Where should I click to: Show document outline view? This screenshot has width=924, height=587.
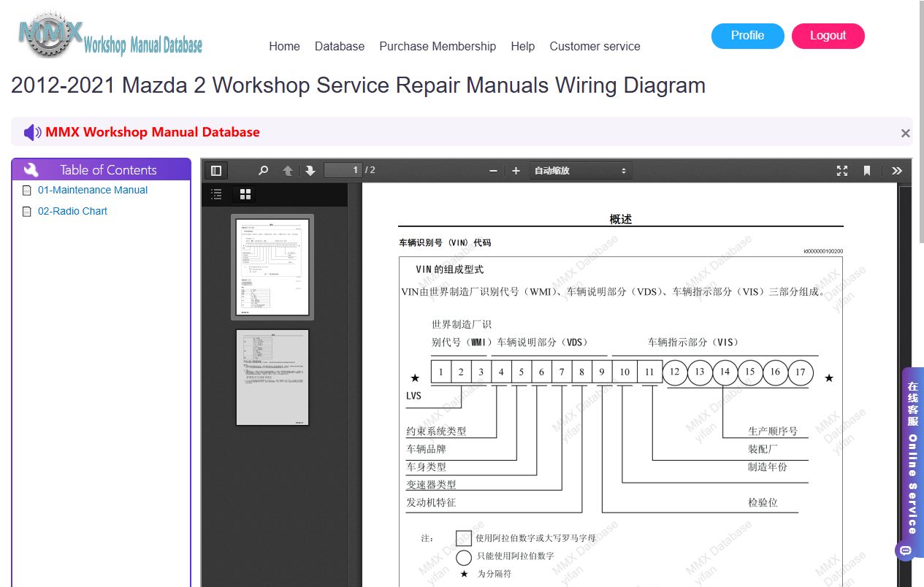[216, 194]
